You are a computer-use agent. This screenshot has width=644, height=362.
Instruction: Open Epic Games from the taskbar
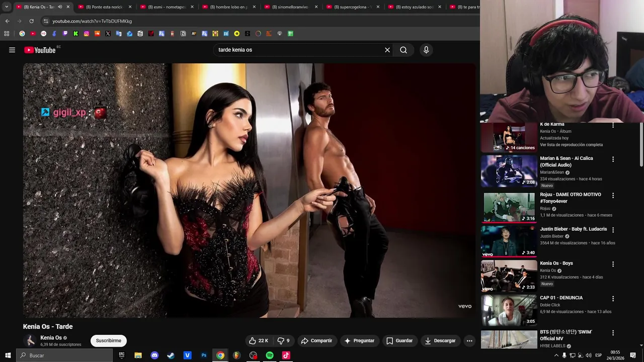(x=122, y=355)
